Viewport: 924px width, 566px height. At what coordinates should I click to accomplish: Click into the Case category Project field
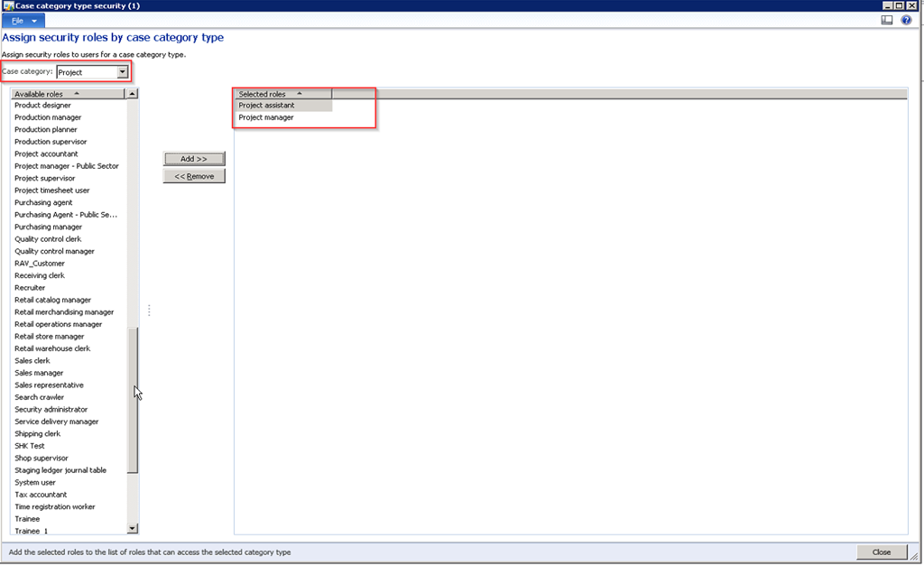86,72
